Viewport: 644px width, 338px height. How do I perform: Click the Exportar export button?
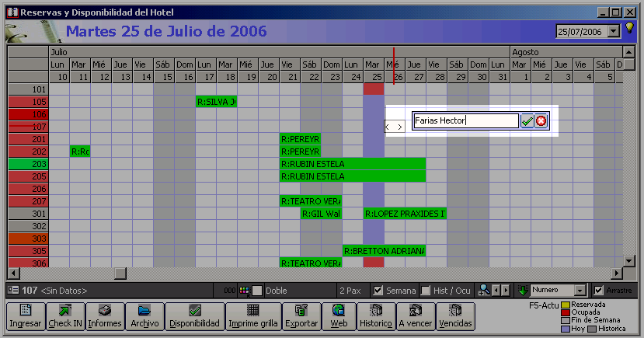click(301, 316)
